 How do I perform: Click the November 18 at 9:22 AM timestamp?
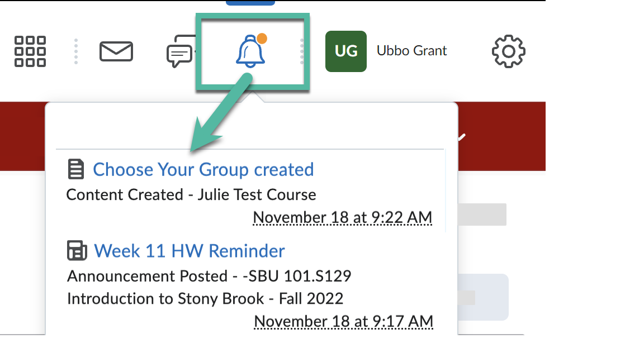[x=343, y=217]
